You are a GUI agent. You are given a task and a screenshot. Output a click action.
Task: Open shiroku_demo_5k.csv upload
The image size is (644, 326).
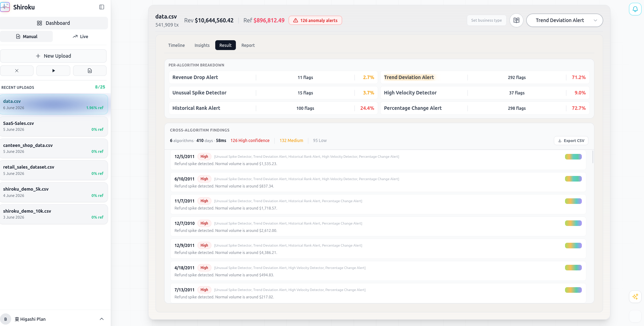pyautogui.click(x=53, y=192)
